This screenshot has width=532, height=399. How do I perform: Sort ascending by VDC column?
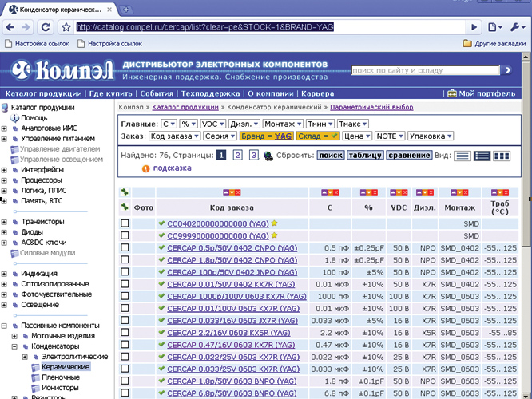point(393,192)
